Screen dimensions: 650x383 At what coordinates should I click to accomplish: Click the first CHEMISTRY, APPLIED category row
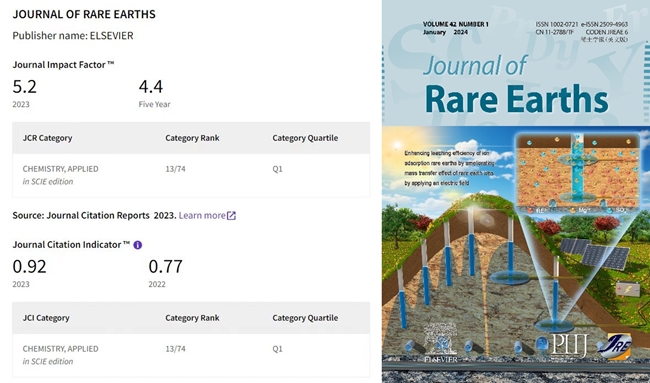[x=191, y=175]
